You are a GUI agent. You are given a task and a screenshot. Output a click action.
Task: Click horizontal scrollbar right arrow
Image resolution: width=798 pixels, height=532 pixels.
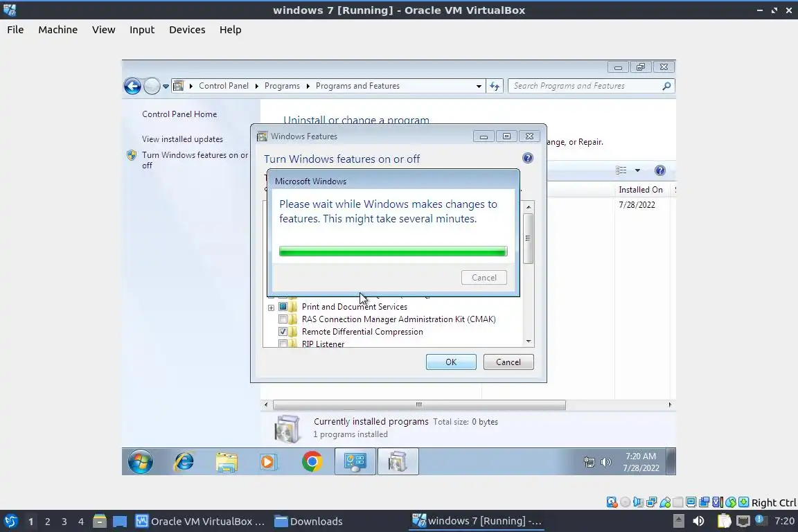pos(670,405)
